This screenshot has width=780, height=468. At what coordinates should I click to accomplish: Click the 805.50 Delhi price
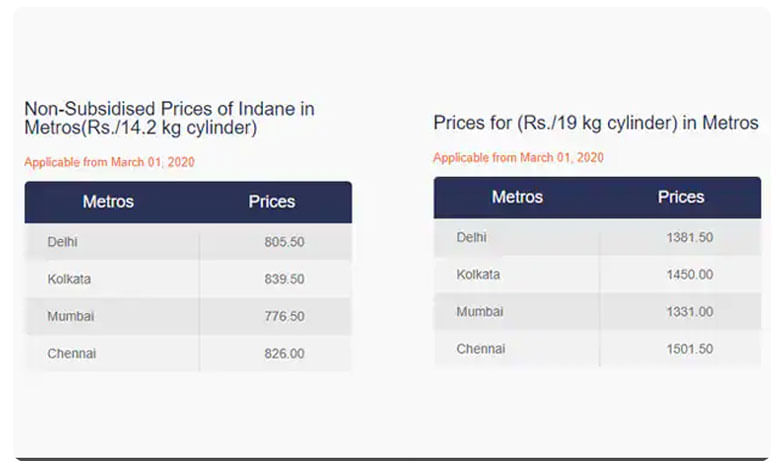[x=284, y=242]
